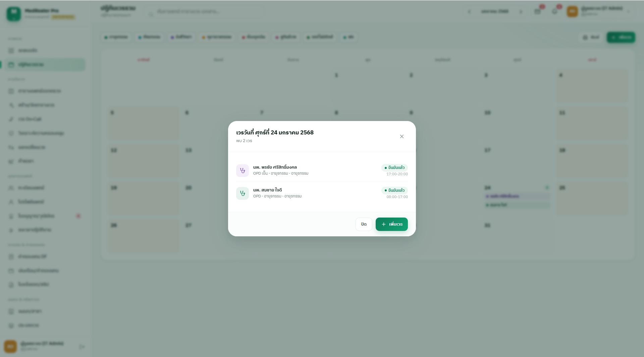This screenshot has width=644, height=357.
Task: Open the นพ. พรชัย ศรีสิทธิ์มงคล shift entry
Action: pos(322,171)
